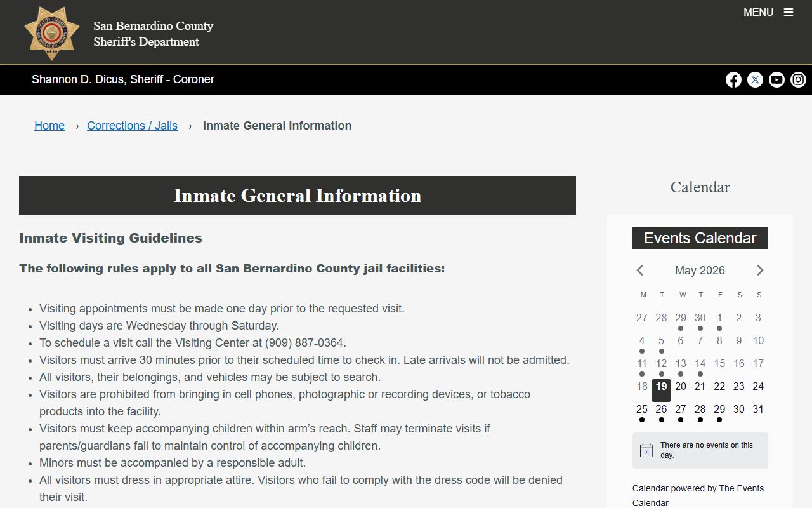Viewport: 812px width, 508px height.
Task: Open the X (Twitter) social icon
Action: point(755,79)
